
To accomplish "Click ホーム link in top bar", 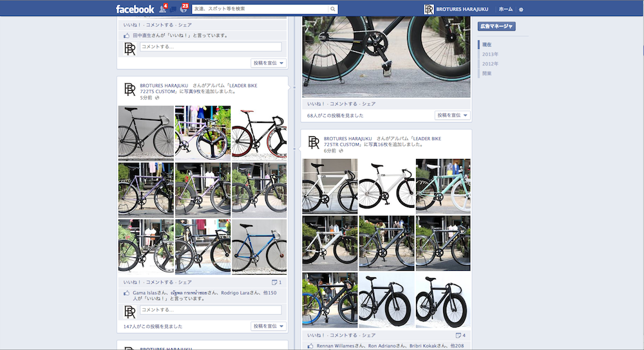I will (506, 9).
